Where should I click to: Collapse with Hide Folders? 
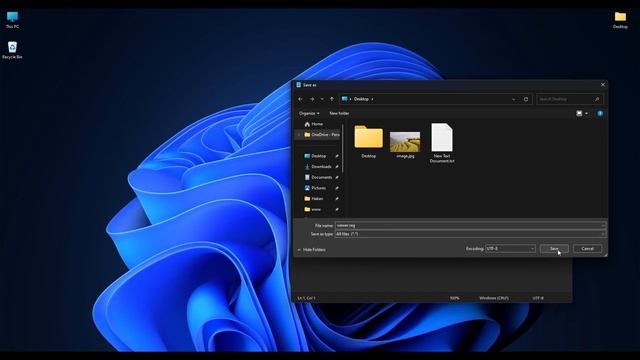311,249
